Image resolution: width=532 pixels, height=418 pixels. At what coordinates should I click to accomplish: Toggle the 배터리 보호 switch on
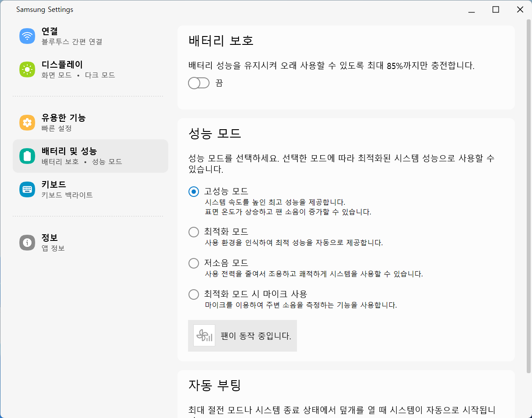pos(199,83)
